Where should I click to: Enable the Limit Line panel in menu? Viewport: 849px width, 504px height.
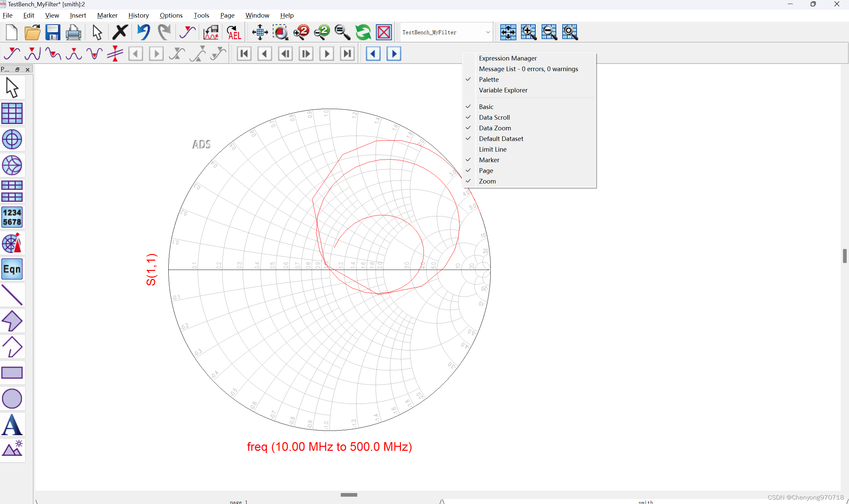click(492, 149)
